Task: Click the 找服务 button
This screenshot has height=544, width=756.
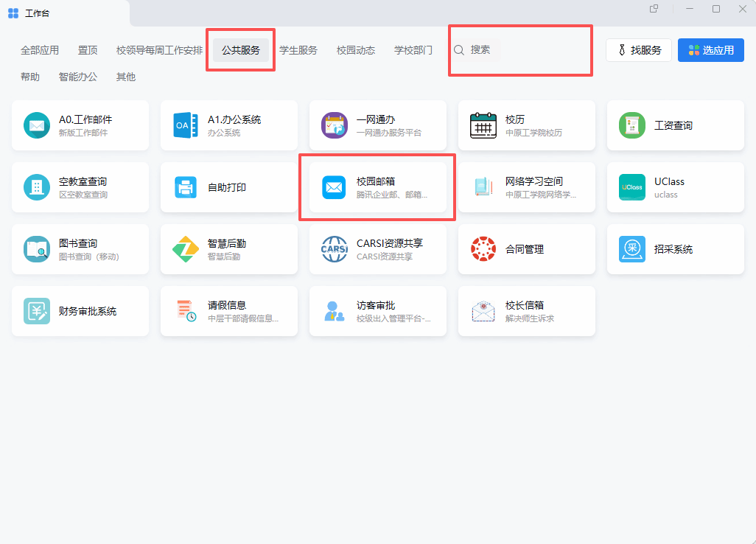Action: (639, 50)
